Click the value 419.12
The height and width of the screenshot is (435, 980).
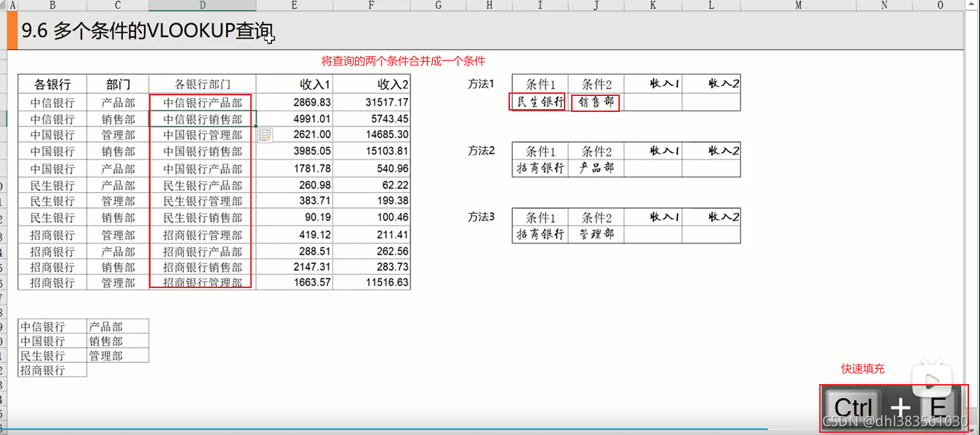point(315,235)
